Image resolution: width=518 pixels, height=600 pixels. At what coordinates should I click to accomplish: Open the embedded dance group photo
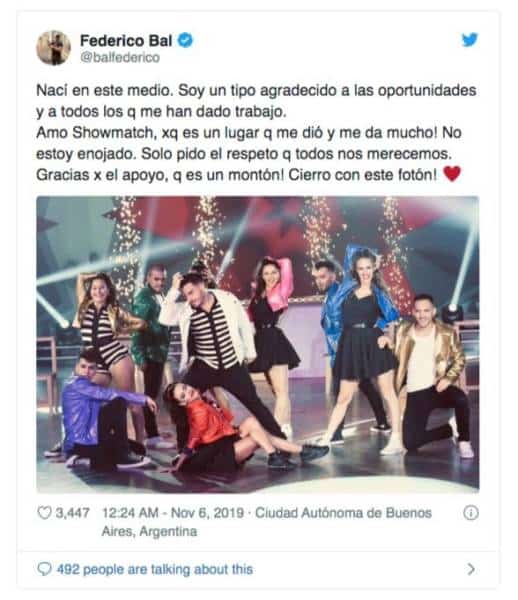pos(257,344)
